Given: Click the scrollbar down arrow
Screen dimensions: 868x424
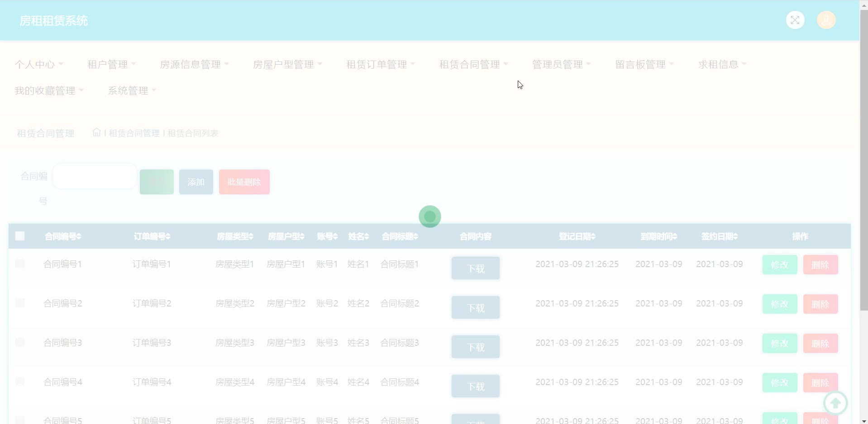Looking at the screenshot, I should pos(864,420).
